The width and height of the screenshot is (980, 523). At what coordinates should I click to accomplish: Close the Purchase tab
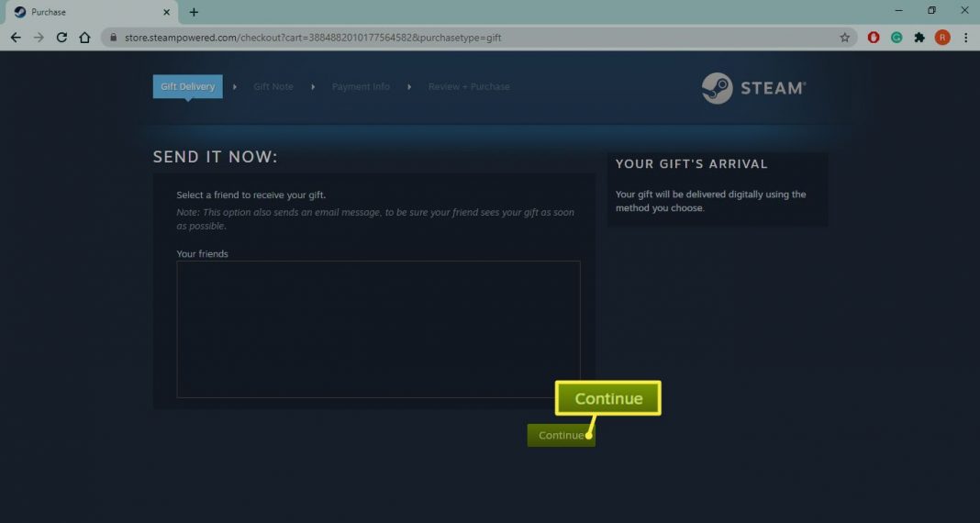coord(166,12)
